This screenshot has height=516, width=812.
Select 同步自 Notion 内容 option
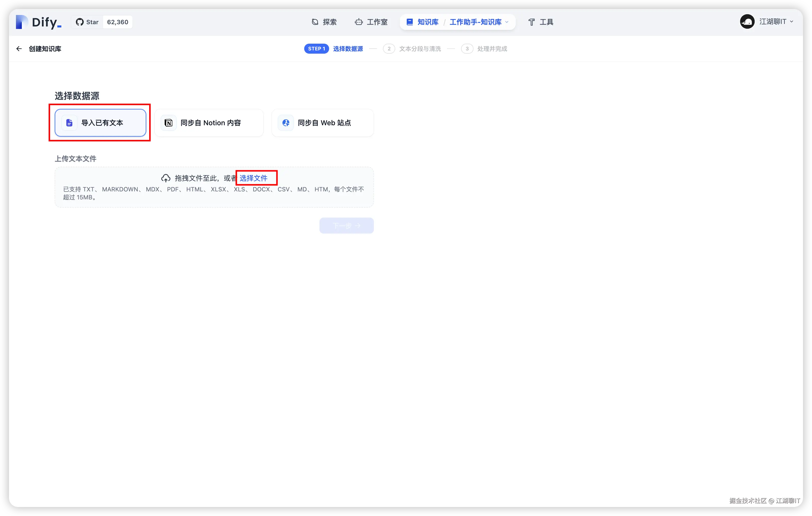click(x=209, y=123)
